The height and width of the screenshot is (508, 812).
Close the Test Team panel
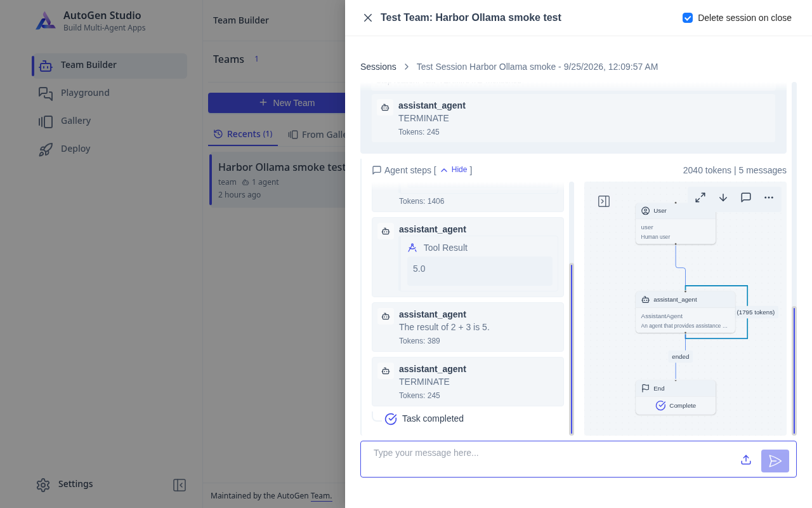[368, 18]
